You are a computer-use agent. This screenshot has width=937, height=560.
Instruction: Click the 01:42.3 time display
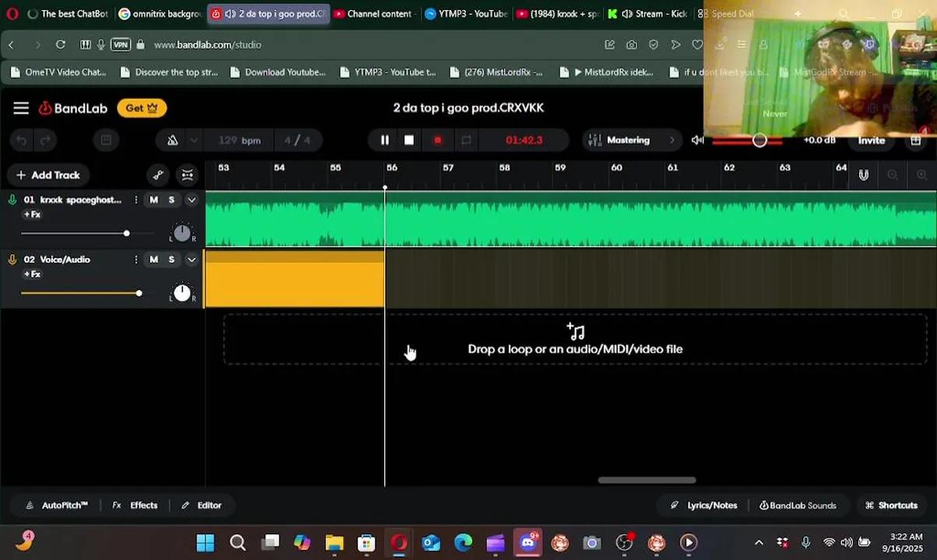pyautogui.click(x=524, y=140)
